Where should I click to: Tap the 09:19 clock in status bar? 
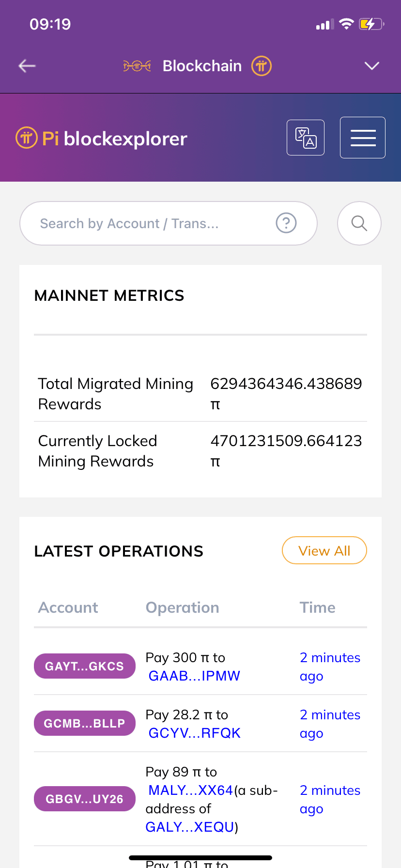click(x=50, y=24)
